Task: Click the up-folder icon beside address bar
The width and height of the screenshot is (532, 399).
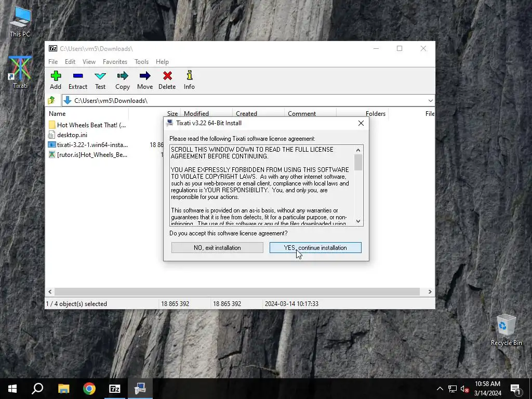Action: coord(51,100)
